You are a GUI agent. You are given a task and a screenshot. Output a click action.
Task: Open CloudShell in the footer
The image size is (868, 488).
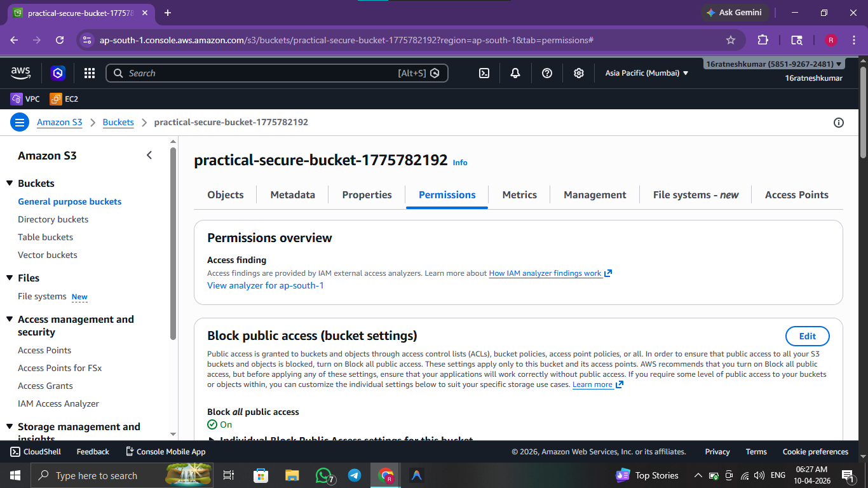tap(36, 452)
